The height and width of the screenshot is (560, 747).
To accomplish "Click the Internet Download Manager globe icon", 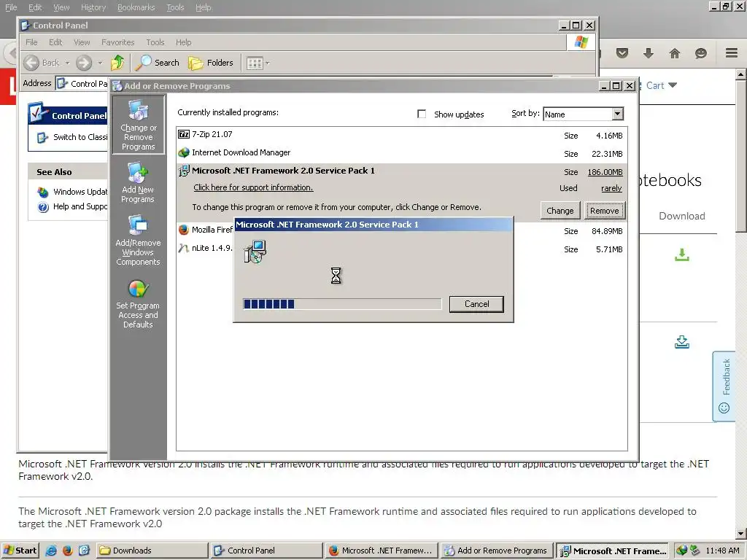I will 183,153.
